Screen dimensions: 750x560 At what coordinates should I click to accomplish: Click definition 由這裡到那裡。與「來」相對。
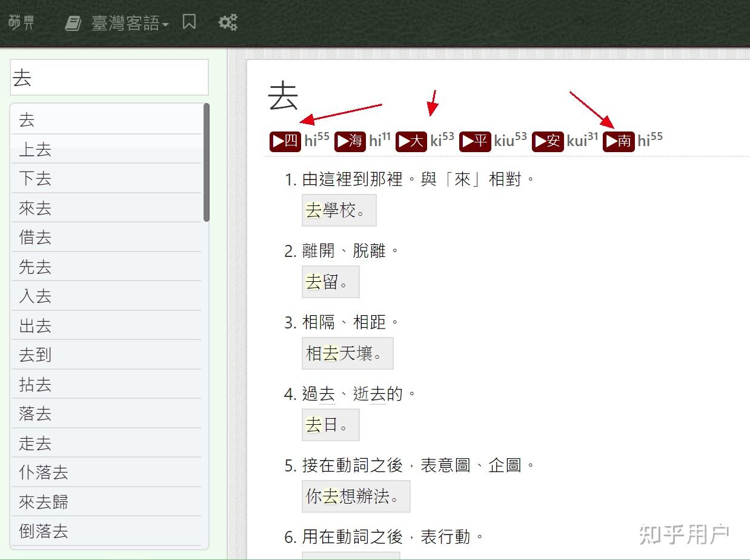click(x=419, y=179)
